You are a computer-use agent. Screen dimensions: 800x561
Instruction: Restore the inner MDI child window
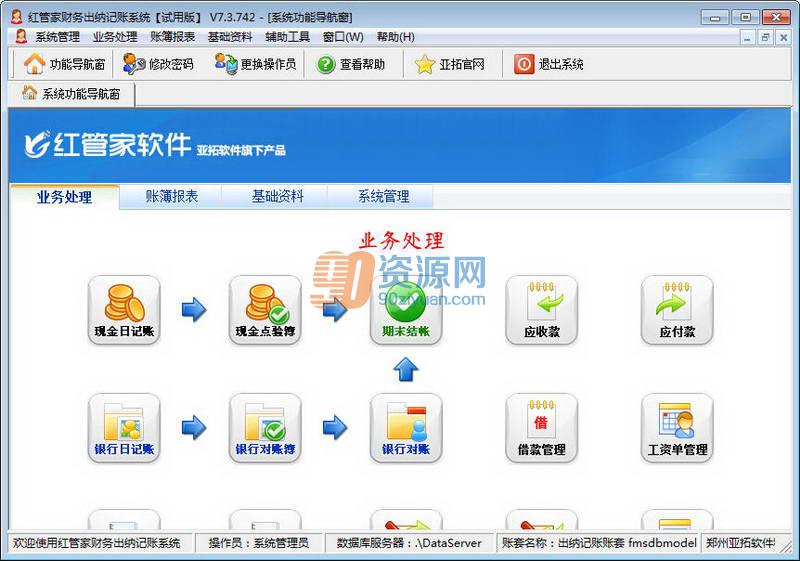point(765,37)
